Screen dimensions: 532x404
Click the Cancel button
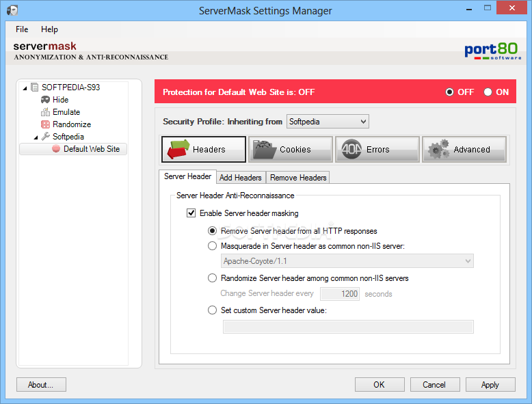click(x=435, y=385)
